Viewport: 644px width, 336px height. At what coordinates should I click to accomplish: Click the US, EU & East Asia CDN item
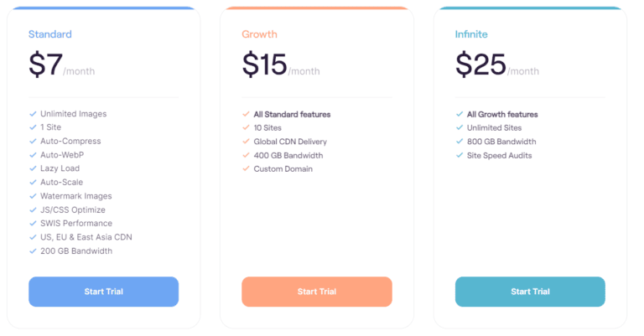point(86,237)
